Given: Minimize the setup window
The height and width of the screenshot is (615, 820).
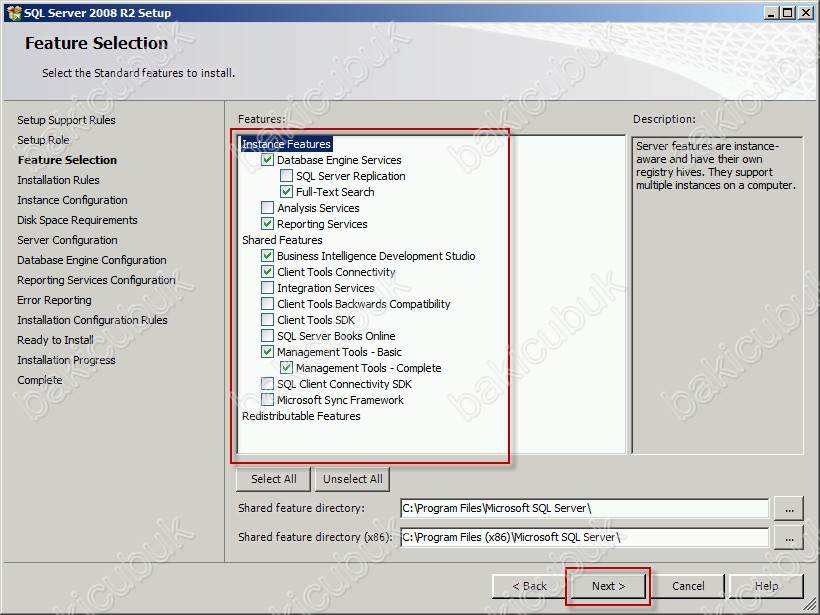Looking at the screenshot, I should tap(771, 13).
